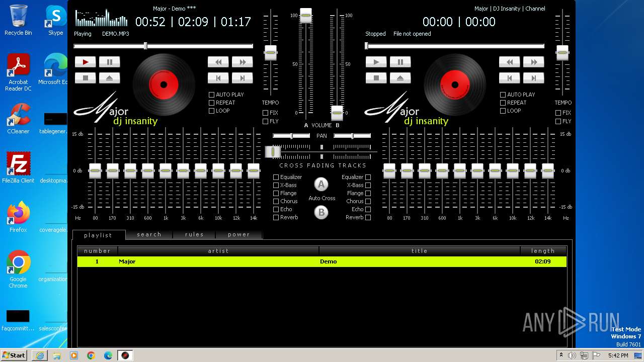644x362 pixels.
Task: Start playback on deck B
Action: click(376, 62)
